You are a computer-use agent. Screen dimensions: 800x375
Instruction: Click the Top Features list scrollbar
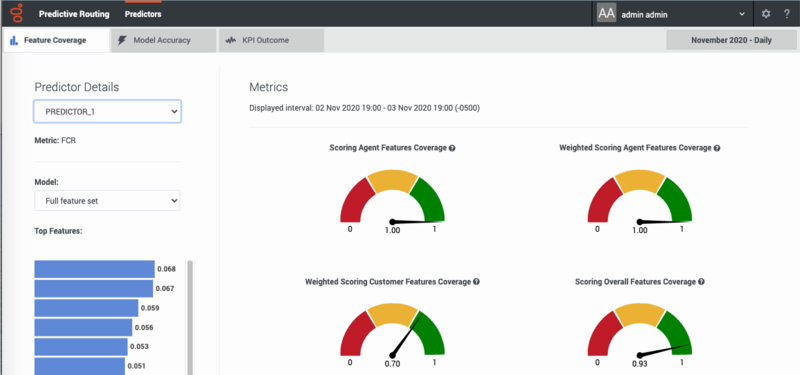click(x=190, y=317)
